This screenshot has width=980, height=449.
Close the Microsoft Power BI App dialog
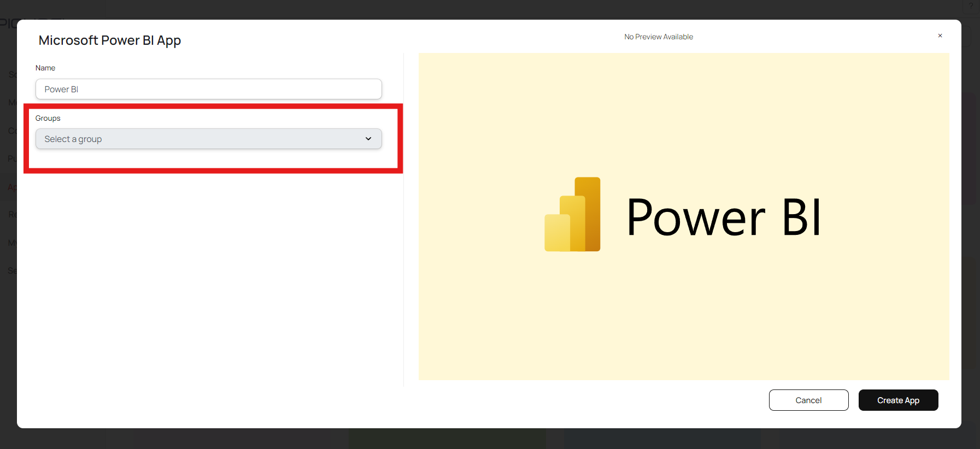pos(940,36)
